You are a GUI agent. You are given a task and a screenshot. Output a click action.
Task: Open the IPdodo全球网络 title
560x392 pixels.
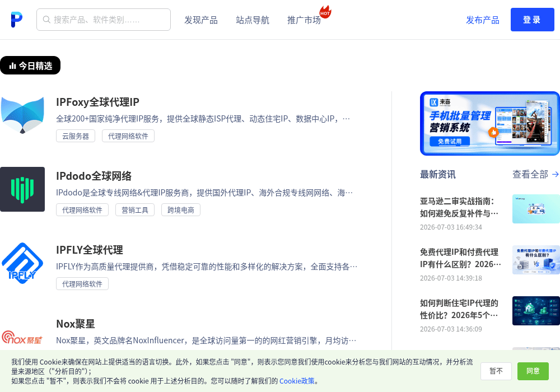click(94, 176)
